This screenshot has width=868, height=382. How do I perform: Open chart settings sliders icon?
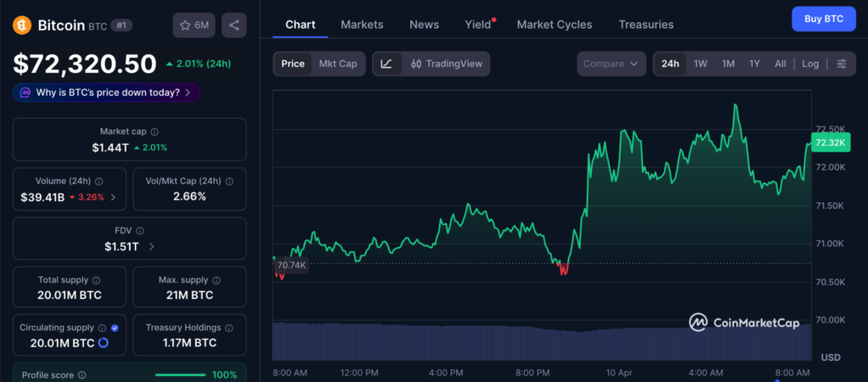click(841, 64)
